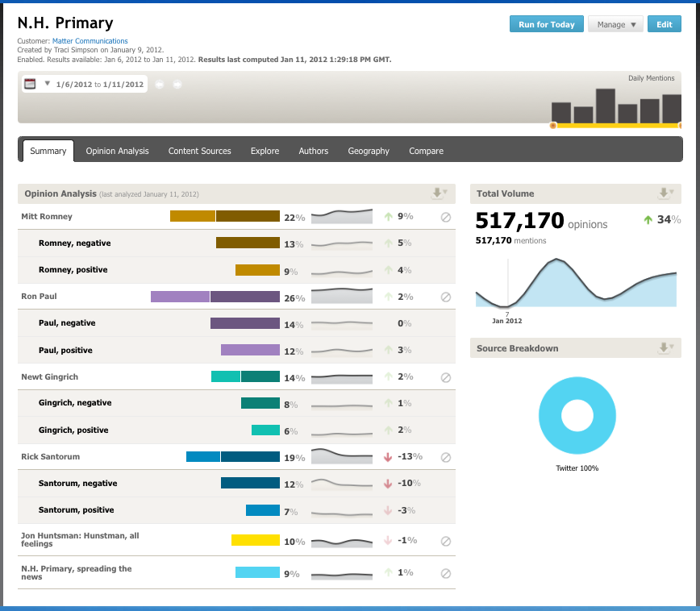Expand the date range picker triangle
This screenshot has height=611, width=700.
click(x=48, y=84)
